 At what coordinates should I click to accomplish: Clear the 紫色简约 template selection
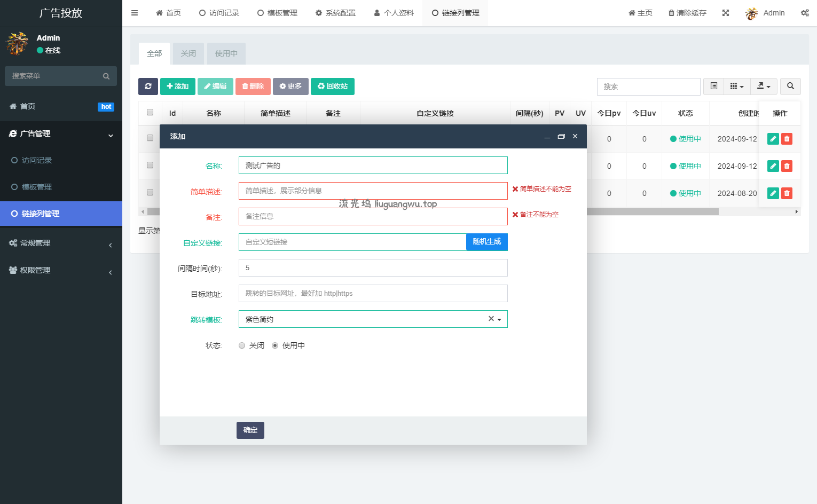(x=491, y=319)
